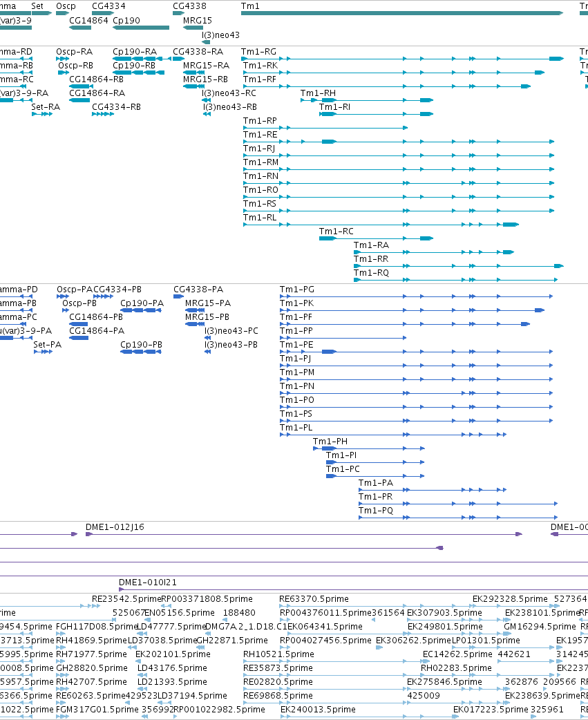Select the CG14864 gene label
The image size is (588, 720).
click(88, 21)
